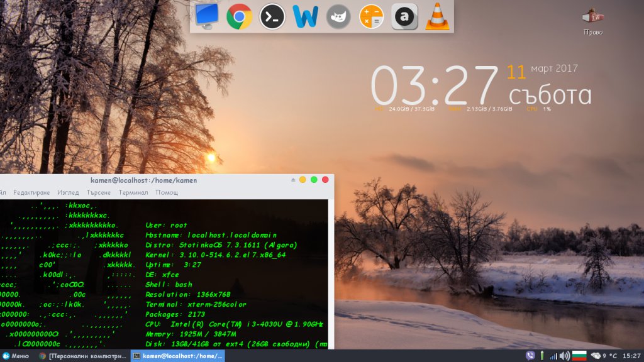Open the Право desktop shortcut

click(592, 22)
